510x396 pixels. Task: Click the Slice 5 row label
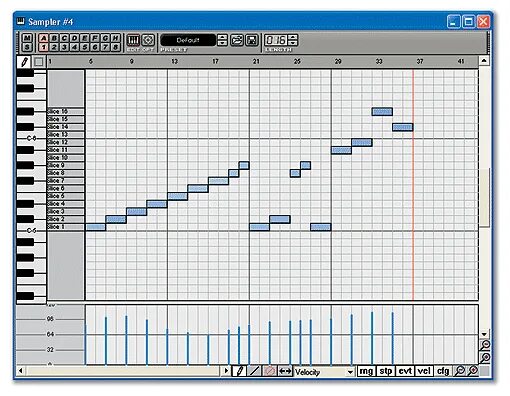pos(65,196)
